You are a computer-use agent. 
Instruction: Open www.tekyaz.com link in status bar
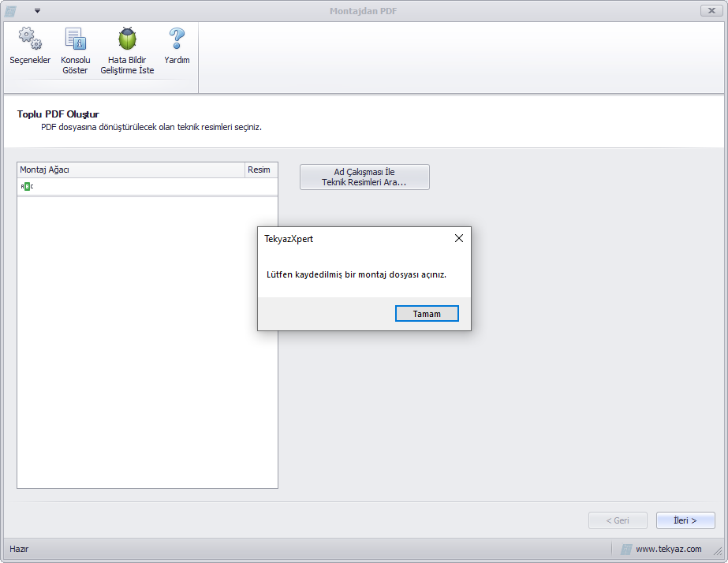pos(669,549)
